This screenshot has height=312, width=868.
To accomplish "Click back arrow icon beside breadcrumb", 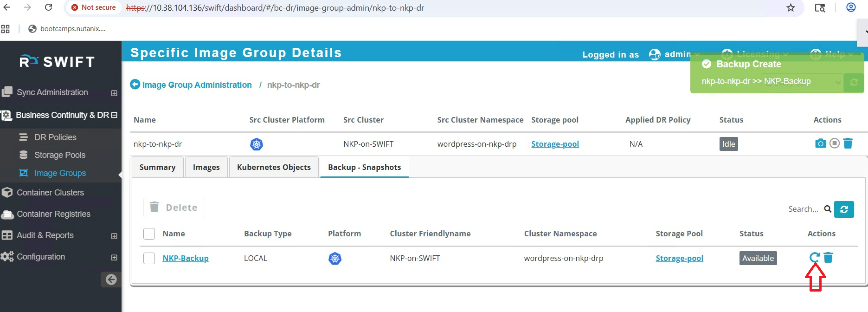I will coord(135,84).
